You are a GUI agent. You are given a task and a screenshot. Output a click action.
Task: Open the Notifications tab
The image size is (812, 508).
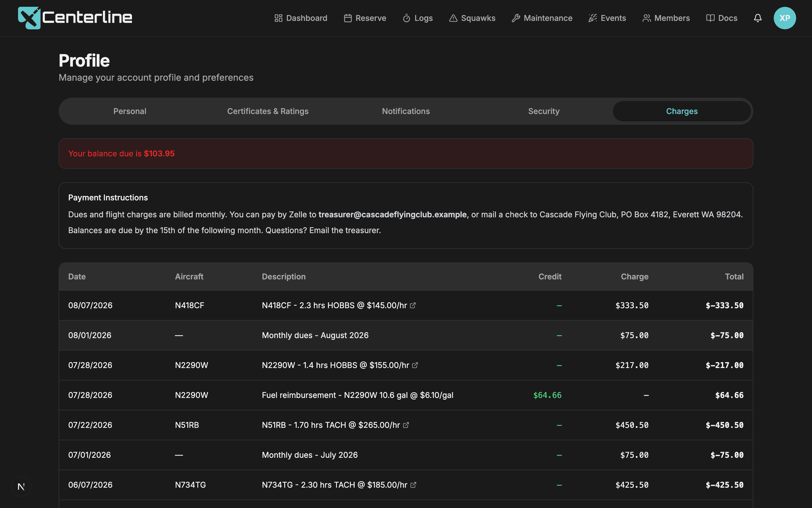(406, 111)
